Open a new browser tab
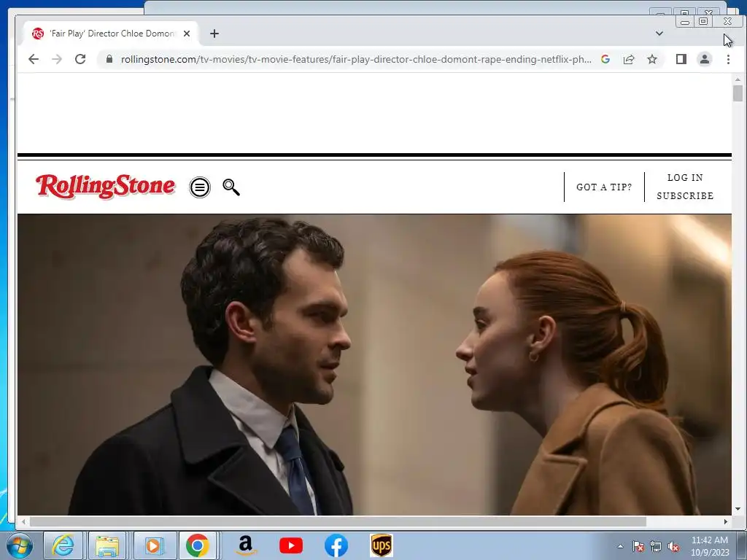This screenshot has width=747, height=560. [214, 34]
